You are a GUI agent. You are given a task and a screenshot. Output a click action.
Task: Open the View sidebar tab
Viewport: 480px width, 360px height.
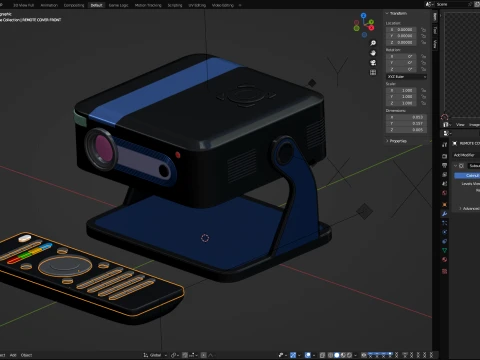point(435,44)
